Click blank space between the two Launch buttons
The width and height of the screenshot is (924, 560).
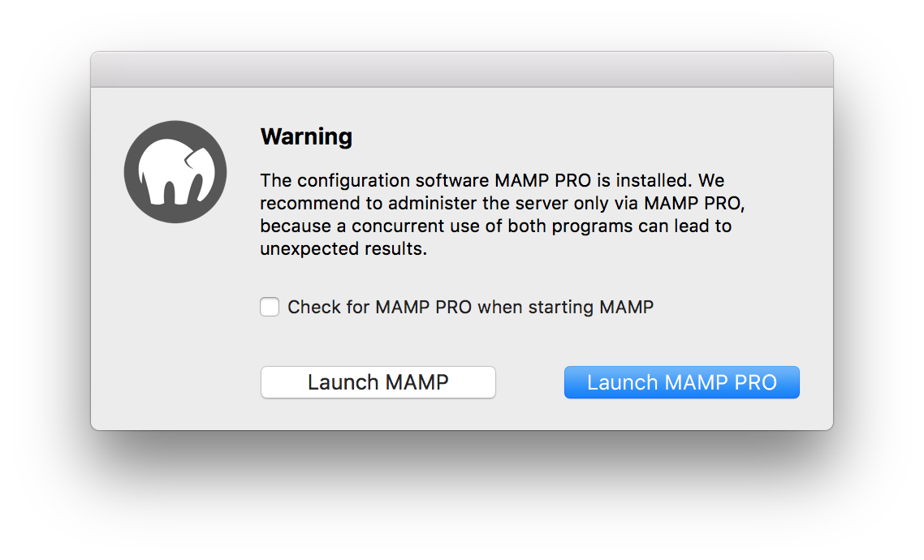click(529, 382)
